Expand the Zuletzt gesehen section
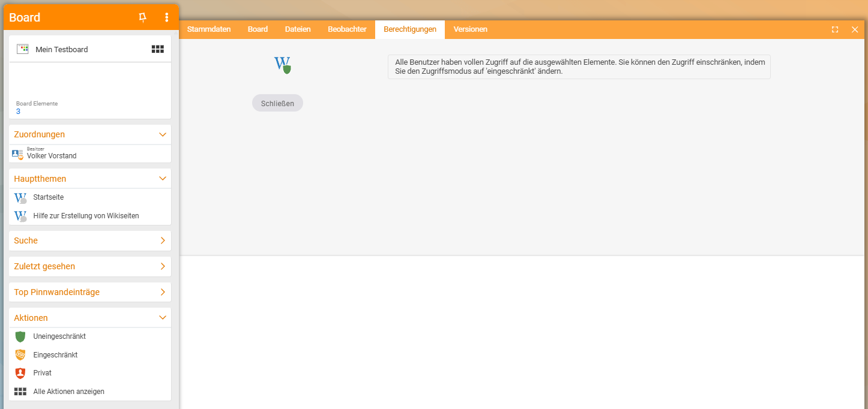The width and height of the screenshot is (868, 409). tap(163, 266)
